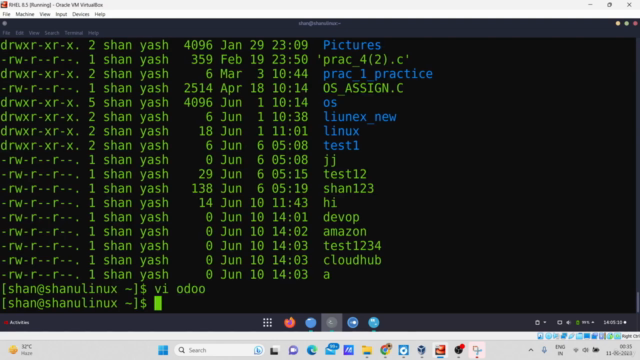This screenshot has width=640, height=360.
Task: Click the amazon file name
Action: [x=344, y=231]
